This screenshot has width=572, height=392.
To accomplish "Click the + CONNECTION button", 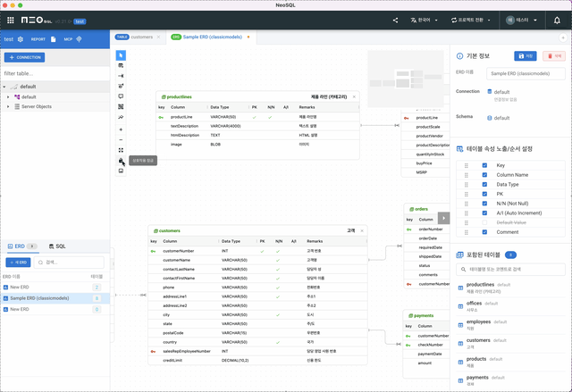I will pos(24,57).
